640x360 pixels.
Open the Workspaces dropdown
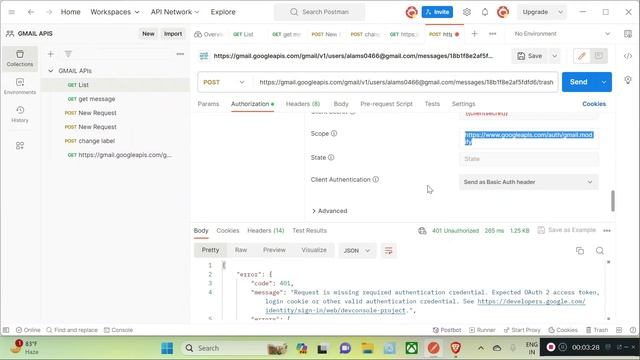pyautogui.click(x=114, y=12)
